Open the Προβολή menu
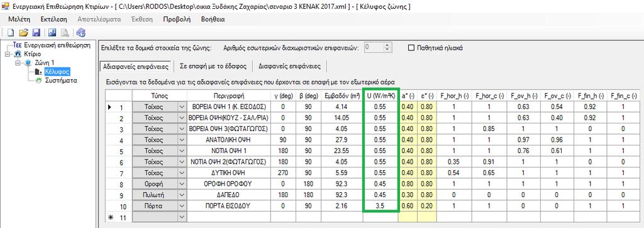Viewport: 644px width, 228px height. coord(177,20)
